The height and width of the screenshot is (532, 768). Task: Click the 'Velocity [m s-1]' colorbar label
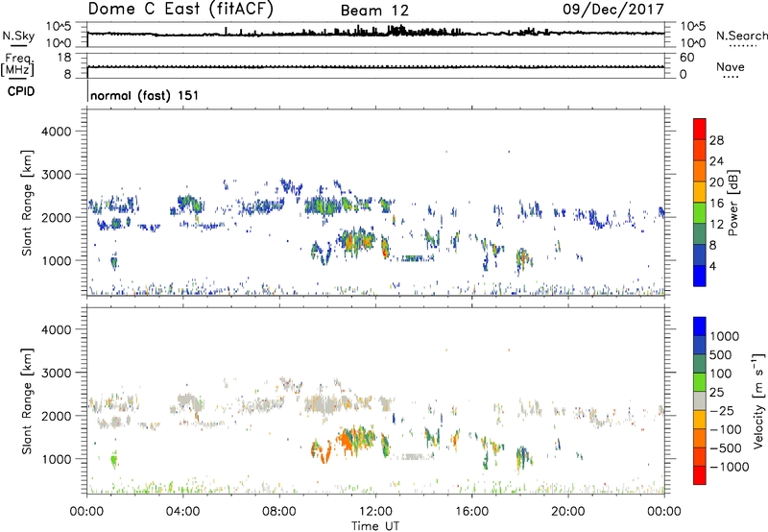pyautogui.click(x=758, y=400)
